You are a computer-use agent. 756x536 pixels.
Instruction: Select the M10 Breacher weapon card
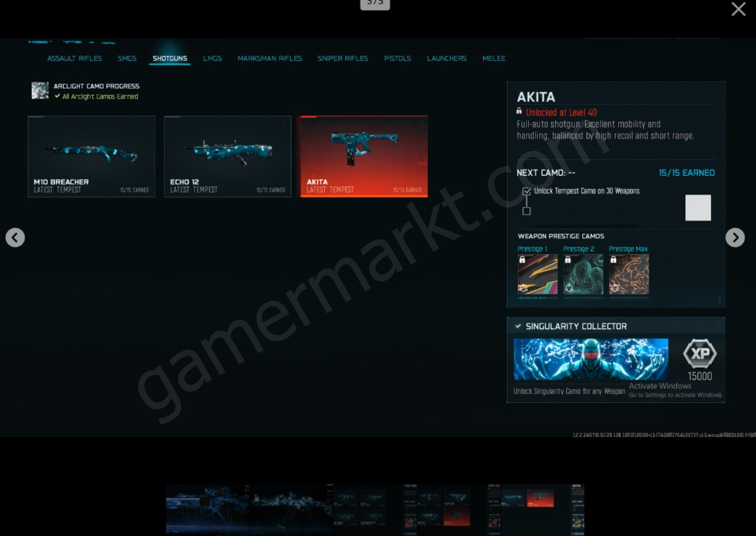point(91,157)
